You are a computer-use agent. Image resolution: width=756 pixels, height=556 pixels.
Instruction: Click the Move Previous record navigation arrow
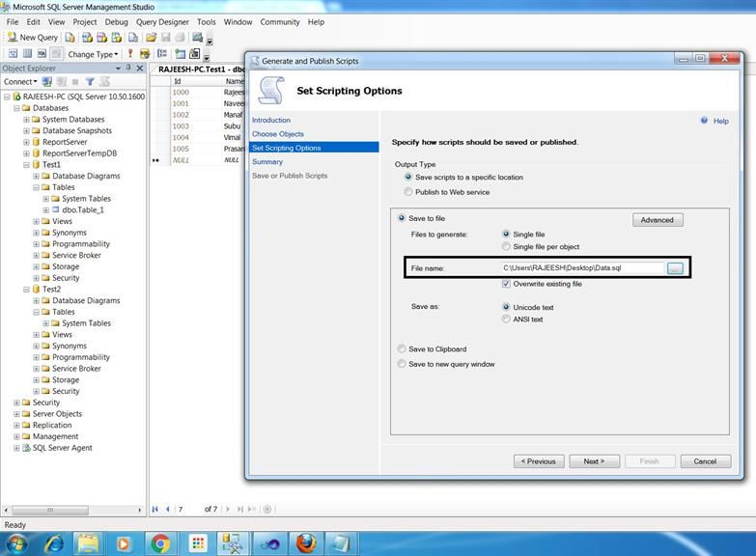(167, 510)
